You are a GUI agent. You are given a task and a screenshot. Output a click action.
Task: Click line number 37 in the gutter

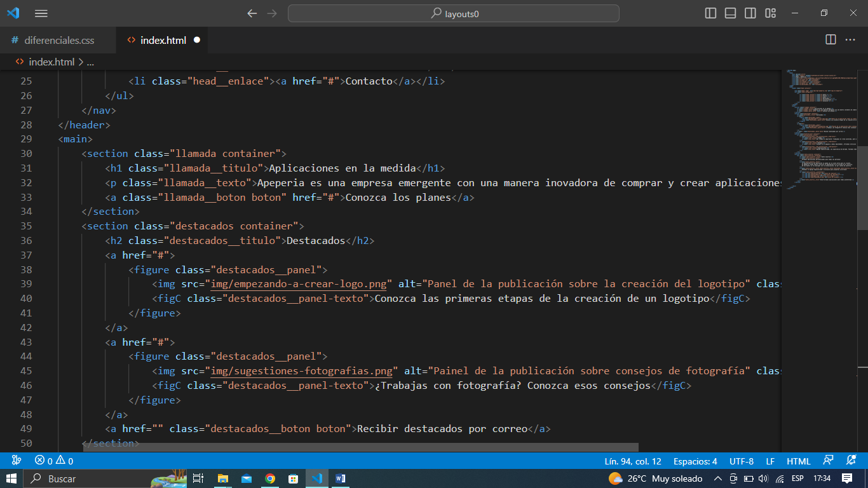26,255
